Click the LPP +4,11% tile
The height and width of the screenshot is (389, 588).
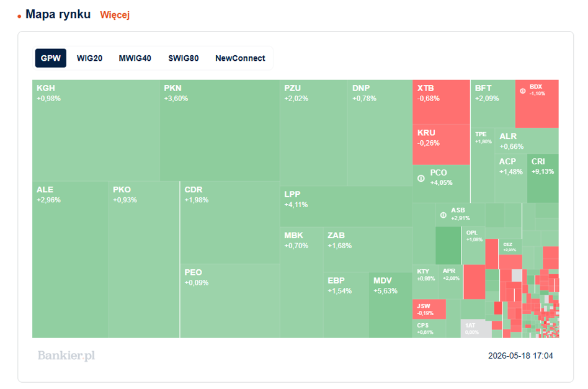point(346,207)
